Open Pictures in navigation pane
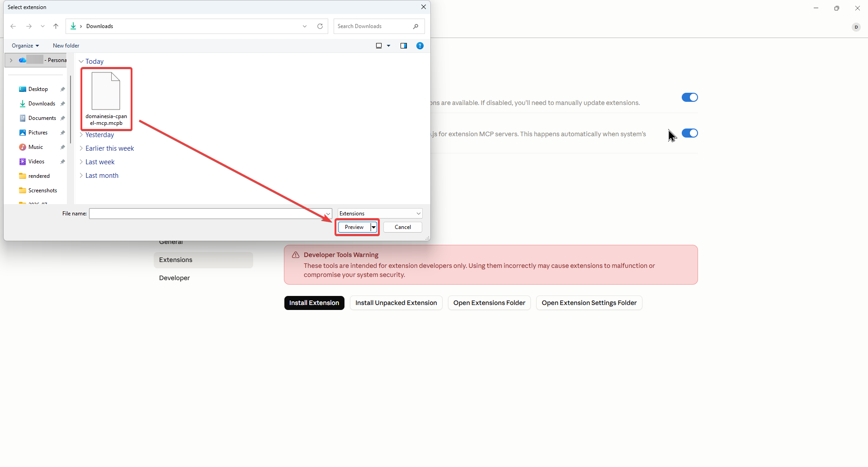 coord(38,133)
